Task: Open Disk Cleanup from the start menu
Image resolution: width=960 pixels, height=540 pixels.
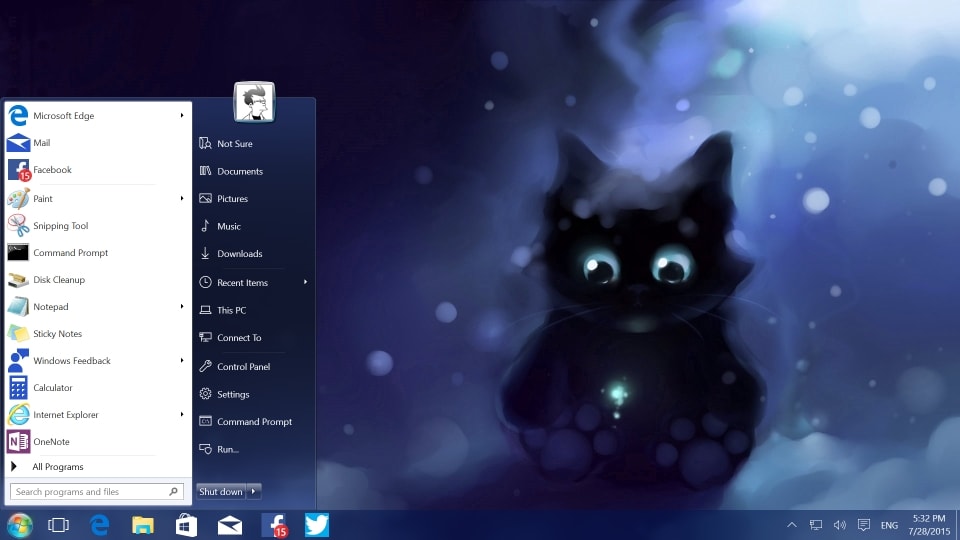Action: click(58, 280)
